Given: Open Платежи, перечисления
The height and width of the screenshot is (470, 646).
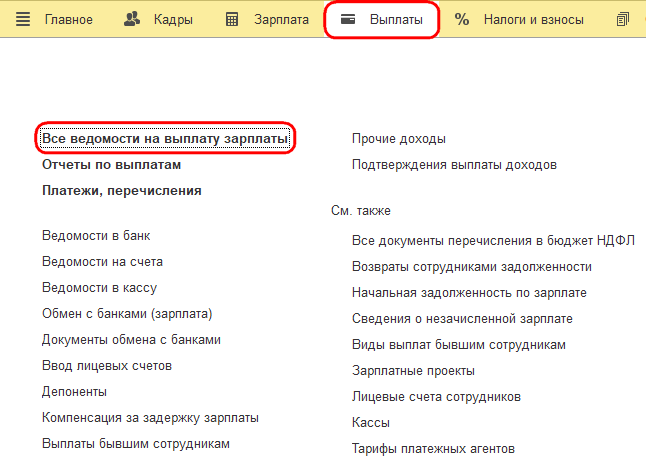Looking at the screenshot, I should click(122, 191).
